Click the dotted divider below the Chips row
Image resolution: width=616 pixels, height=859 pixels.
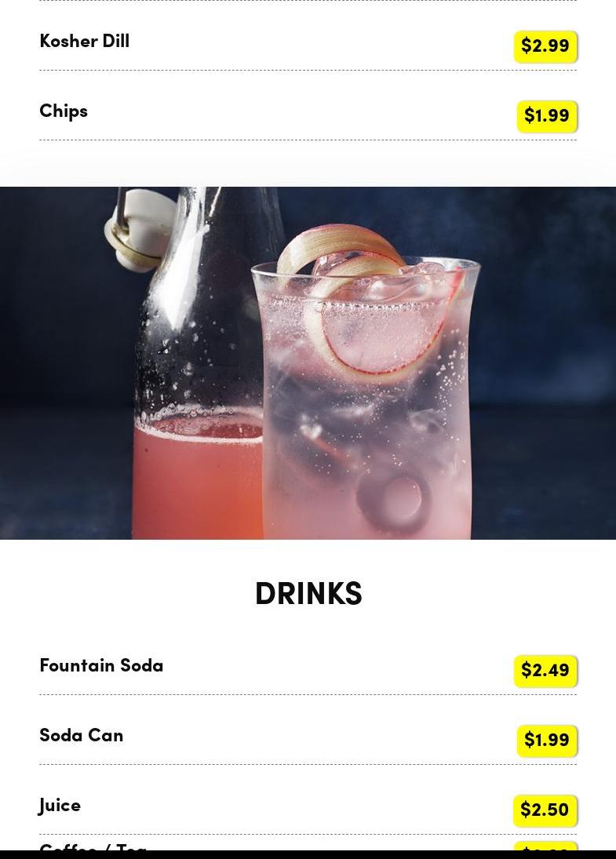click(308, 140)
